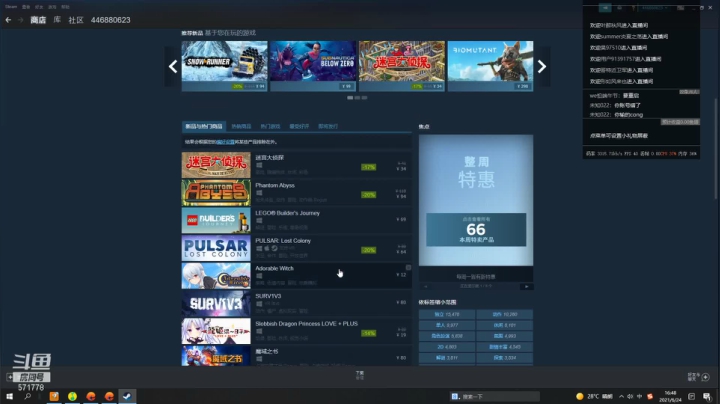Open the Windows Start menu
Viewport: 720px width, 404px height.
pos(9,396)
